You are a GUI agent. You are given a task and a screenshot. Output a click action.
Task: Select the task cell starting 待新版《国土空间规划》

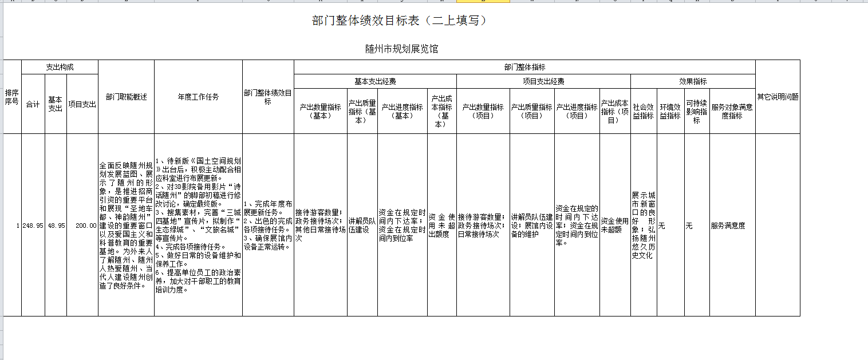(x=198, y=225)
